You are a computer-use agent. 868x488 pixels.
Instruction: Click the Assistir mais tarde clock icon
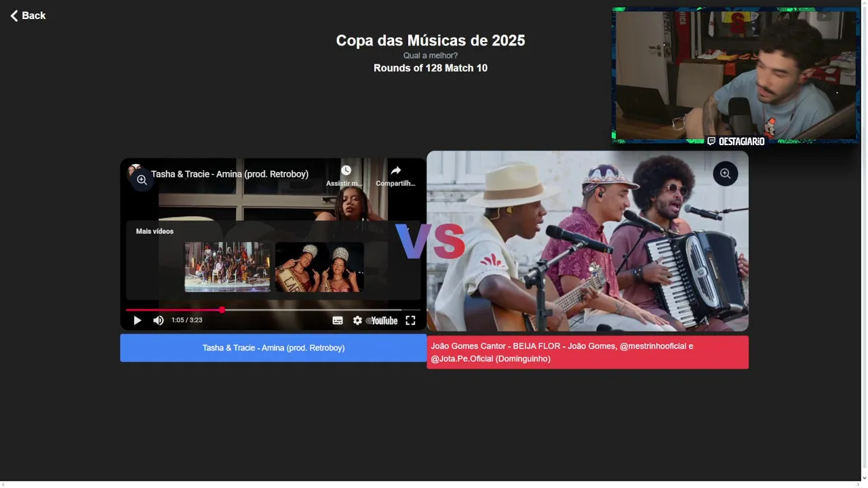point(346,171)
